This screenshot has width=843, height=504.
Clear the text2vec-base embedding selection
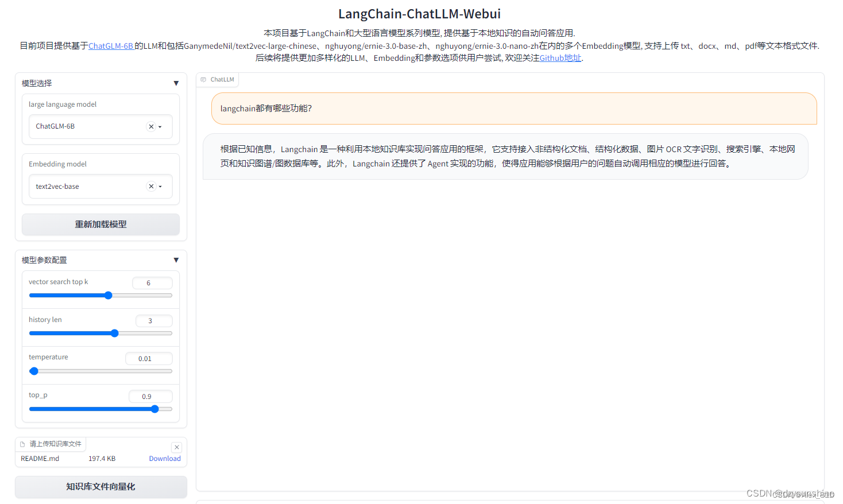(151, 187)
